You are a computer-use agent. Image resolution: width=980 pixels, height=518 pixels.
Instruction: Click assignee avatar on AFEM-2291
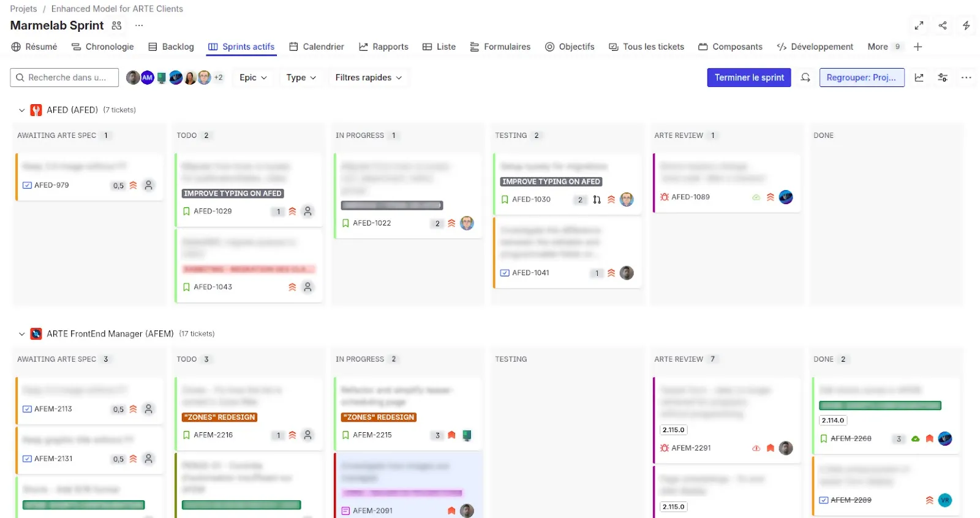point(786,448)
